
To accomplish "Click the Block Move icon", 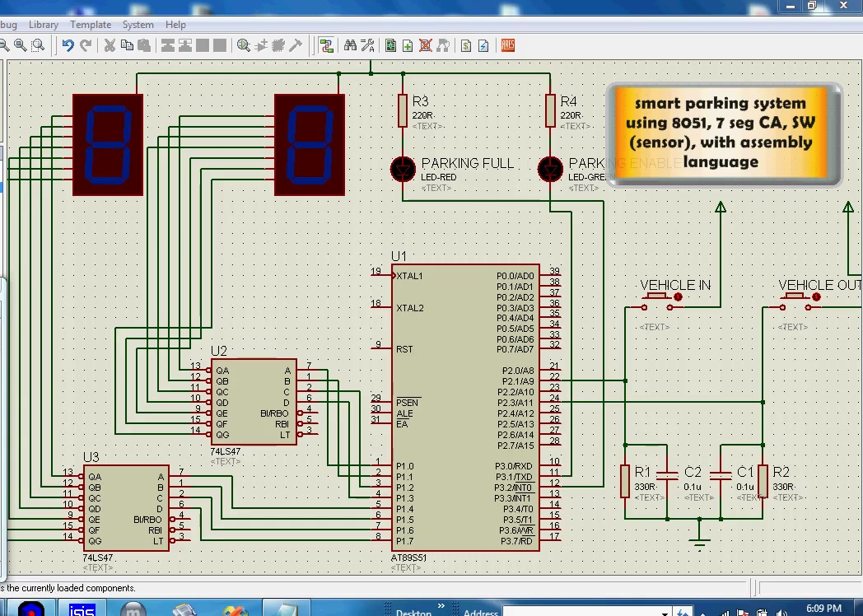I will (x=185, y=45).
